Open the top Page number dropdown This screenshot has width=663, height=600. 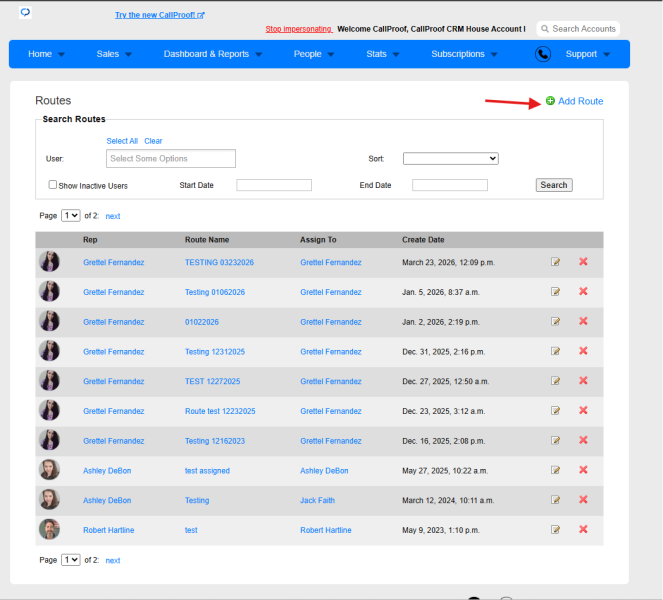(x=71, y=216)
